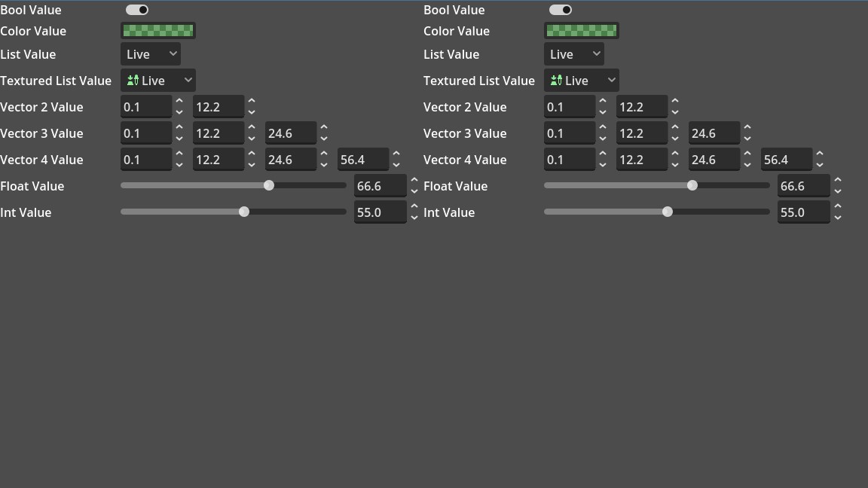This screenshot has height=488, width=868.
Task: Toggle the right panel Bool Value switch
Action: pos(561,10)
